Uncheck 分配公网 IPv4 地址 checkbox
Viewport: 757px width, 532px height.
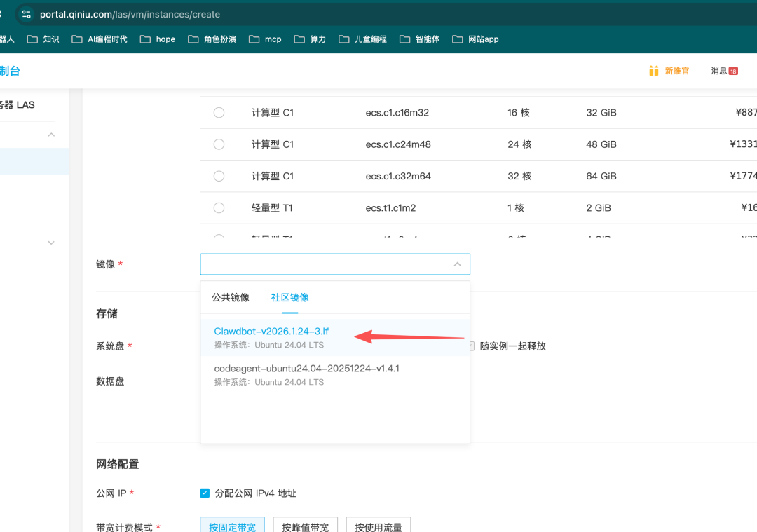click(205, 493)
